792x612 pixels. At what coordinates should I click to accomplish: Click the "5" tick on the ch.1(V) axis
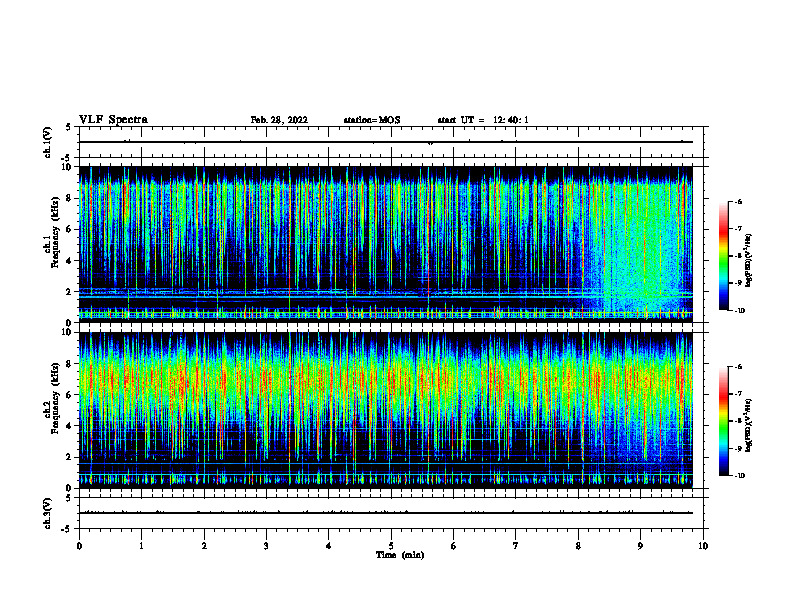point(70,127)
